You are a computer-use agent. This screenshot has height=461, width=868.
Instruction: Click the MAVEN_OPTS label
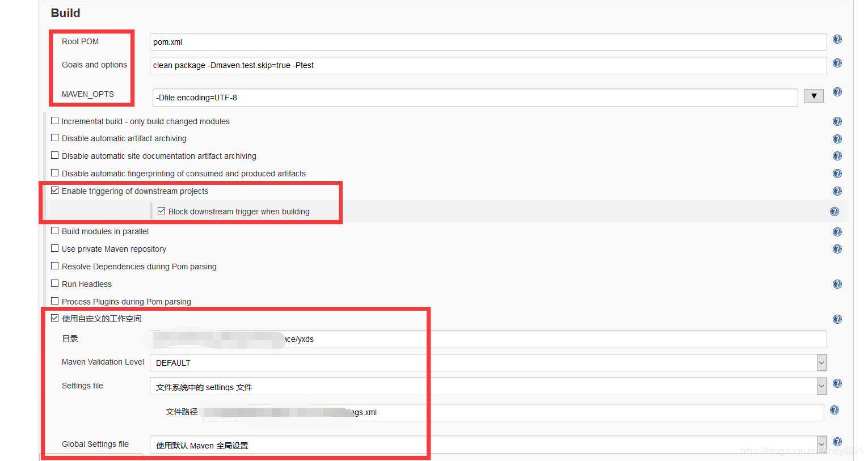[x=88, y=94]
